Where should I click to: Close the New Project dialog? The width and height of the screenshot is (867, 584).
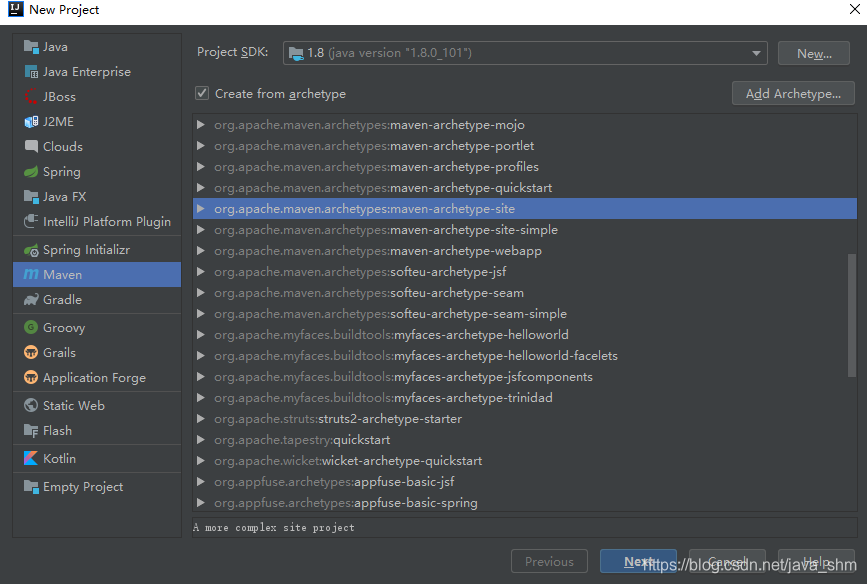point(854,9)
